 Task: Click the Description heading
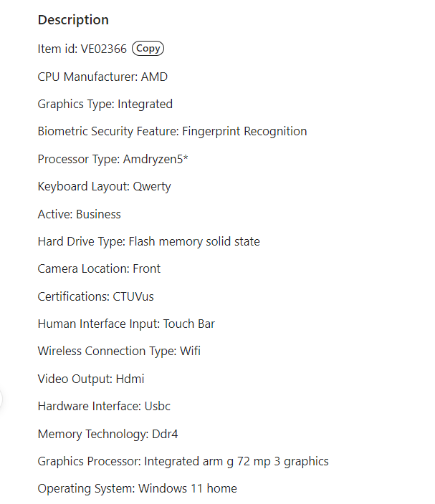click(73, 20)
